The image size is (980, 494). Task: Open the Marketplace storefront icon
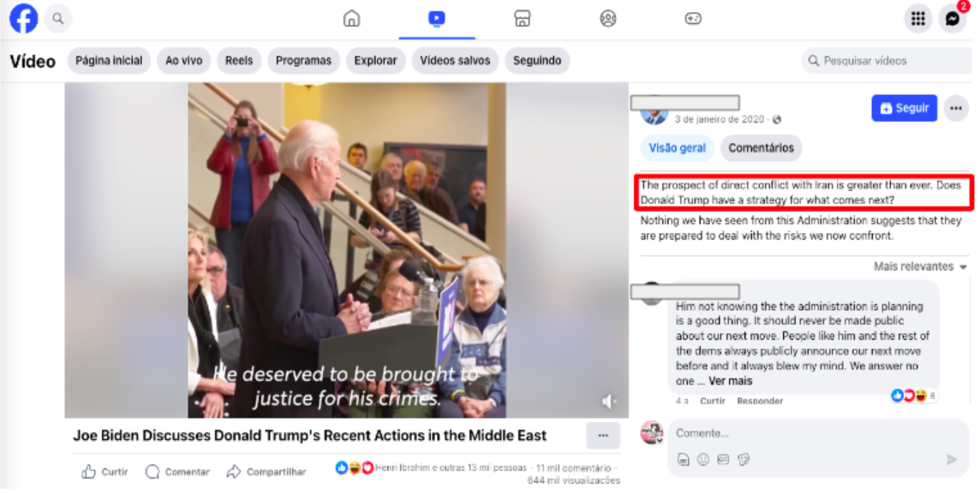pos(523,19)
